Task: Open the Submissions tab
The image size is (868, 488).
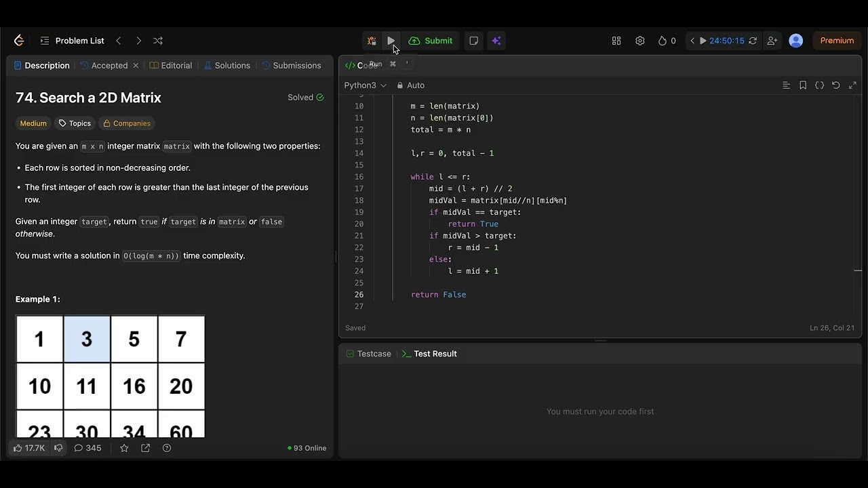Action: click(292, 66)
